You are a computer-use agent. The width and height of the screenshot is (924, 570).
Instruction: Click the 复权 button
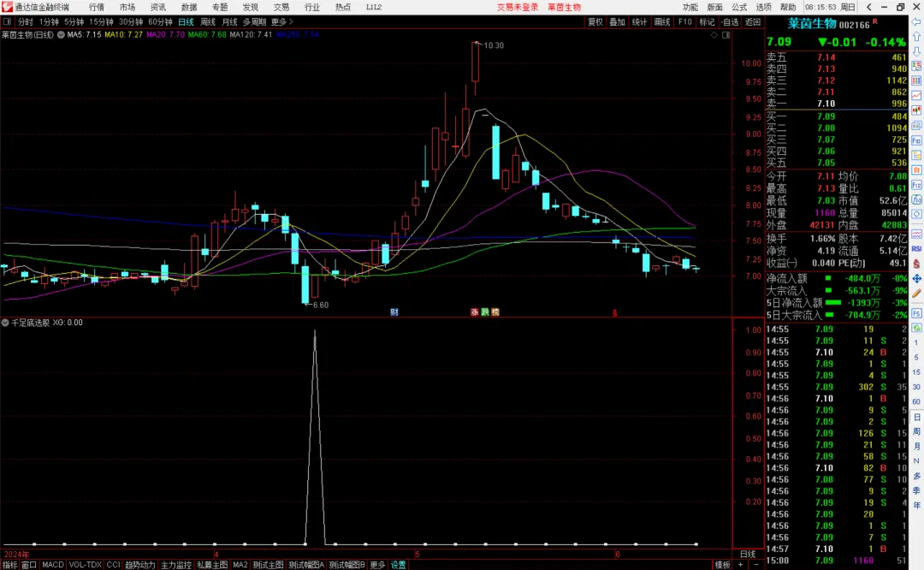[595, 21]
